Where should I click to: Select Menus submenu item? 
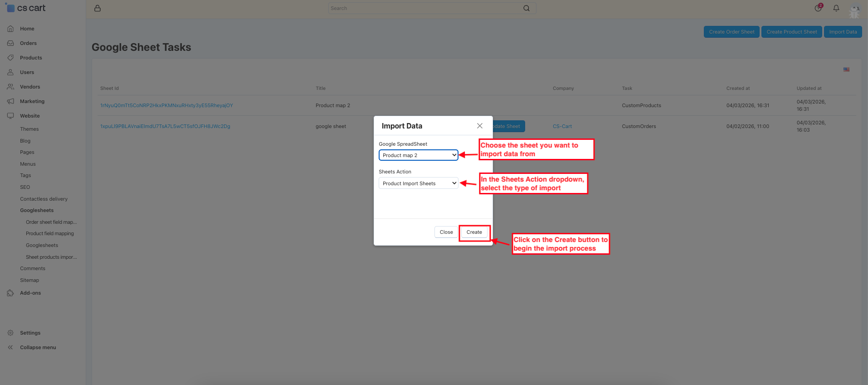(28, 164)
